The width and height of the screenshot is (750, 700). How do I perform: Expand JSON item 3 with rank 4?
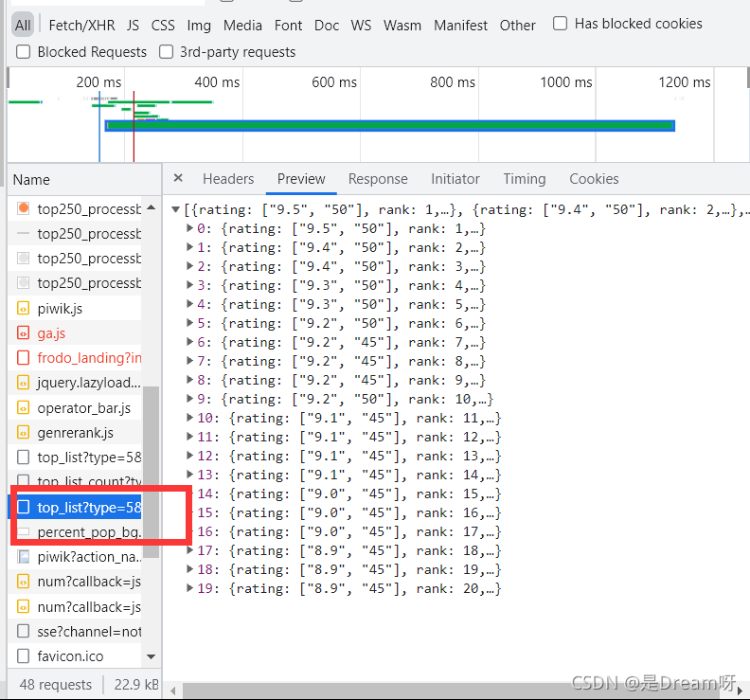[190, 285]
